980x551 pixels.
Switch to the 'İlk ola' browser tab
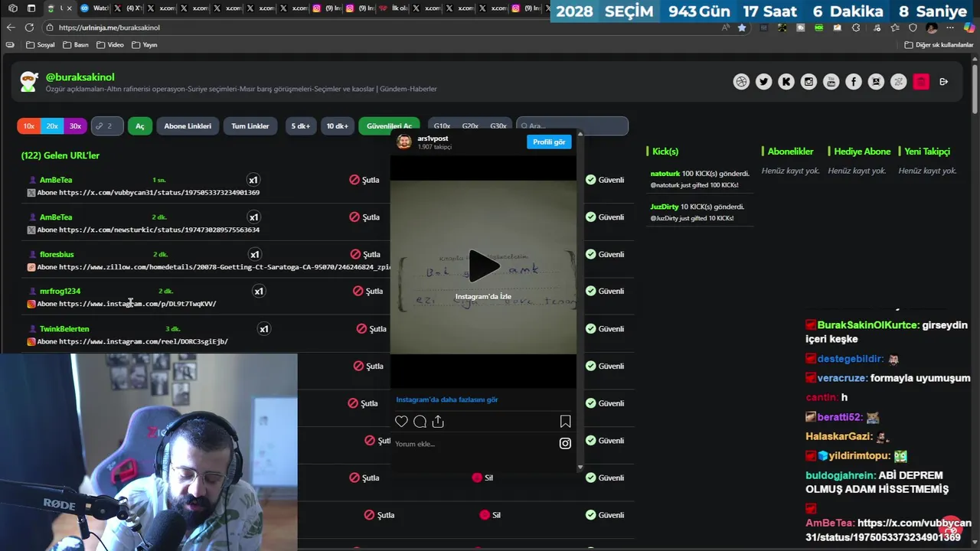394,8
